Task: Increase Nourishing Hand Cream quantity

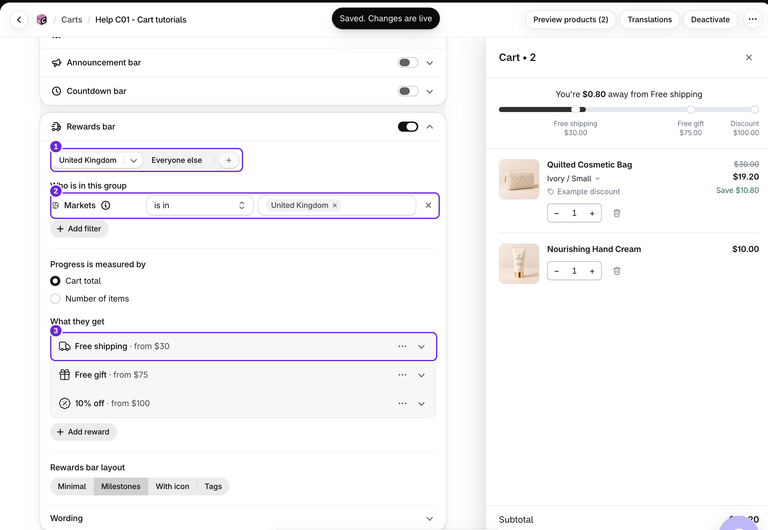Action: tap(592, 271)
